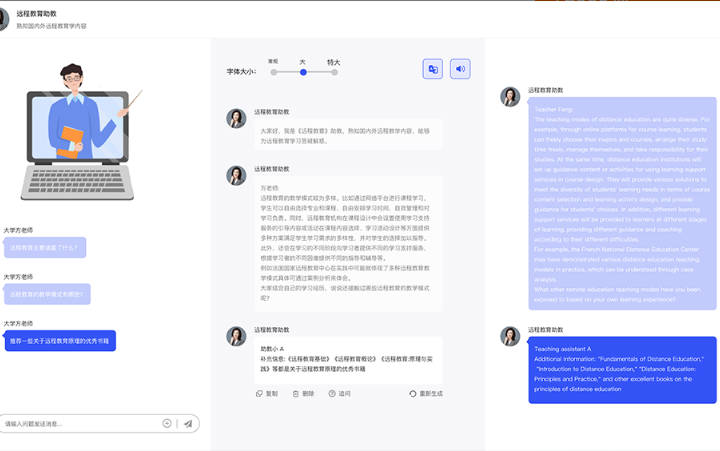The width and height of the screenshot is (720, 451).
Task: Click the 追问 follow-up question button
Action: 339,394
